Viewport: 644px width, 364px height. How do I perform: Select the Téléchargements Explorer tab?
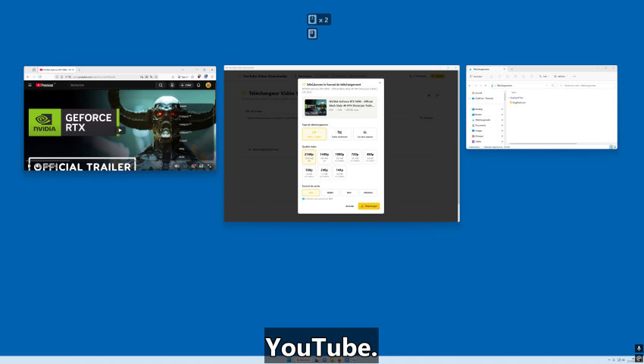pyautogui.click(x=488, y=69)
